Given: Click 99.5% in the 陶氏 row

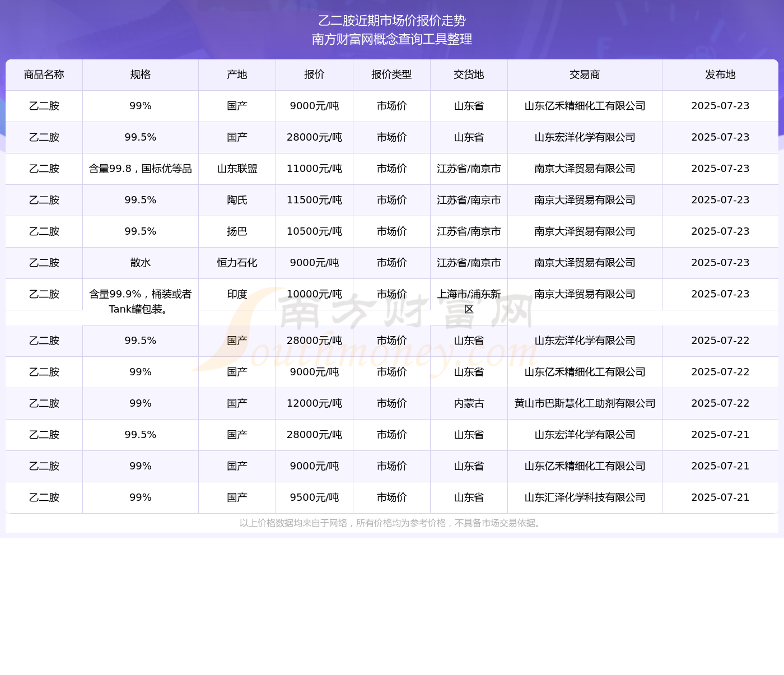Looking at the screenshot, I should [x=141, y=200].
